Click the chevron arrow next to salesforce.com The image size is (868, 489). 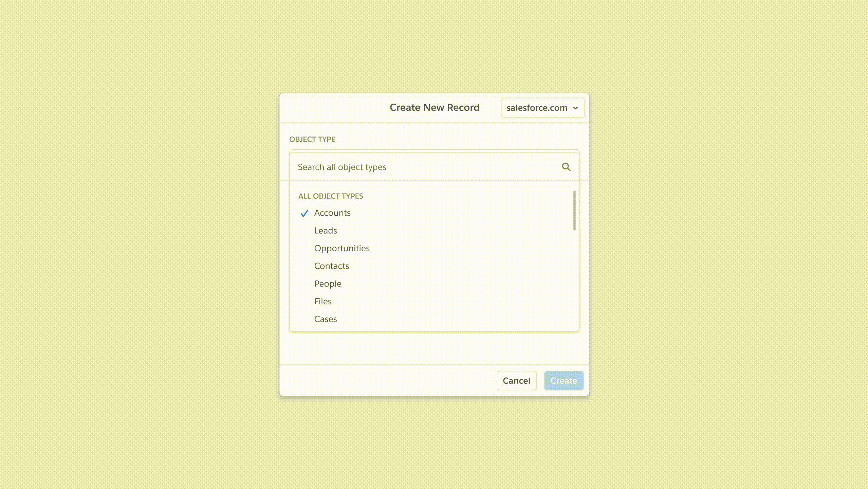point(575,108)
